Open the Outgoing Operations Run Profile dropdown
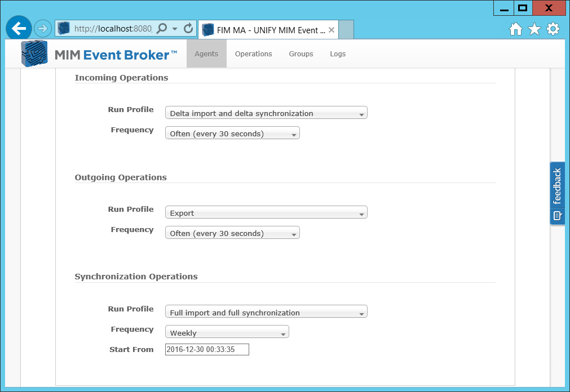 pos(266,212)
